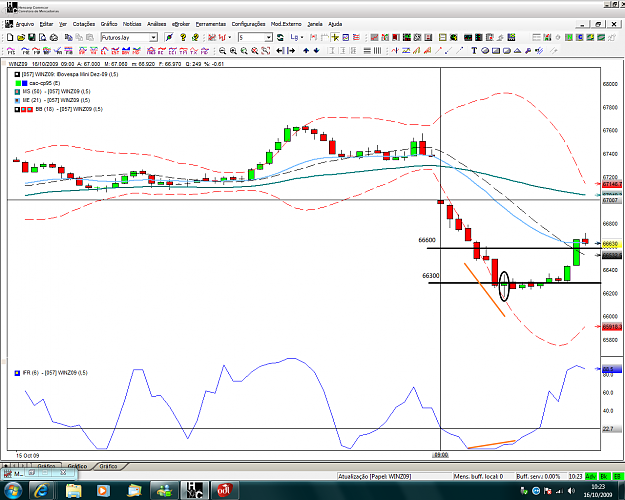Toggle the 'Adv' status indicator

(591, 476)
